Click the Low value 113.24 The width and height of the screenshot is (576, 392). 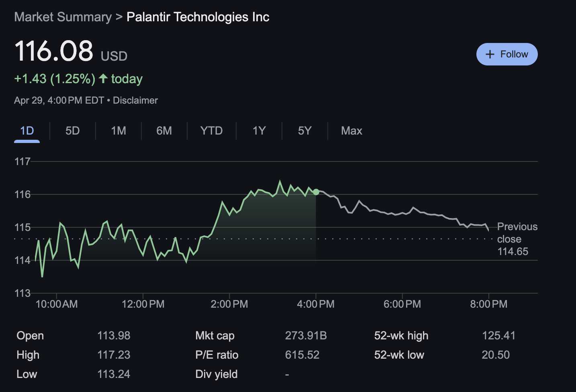pos(114,374)
